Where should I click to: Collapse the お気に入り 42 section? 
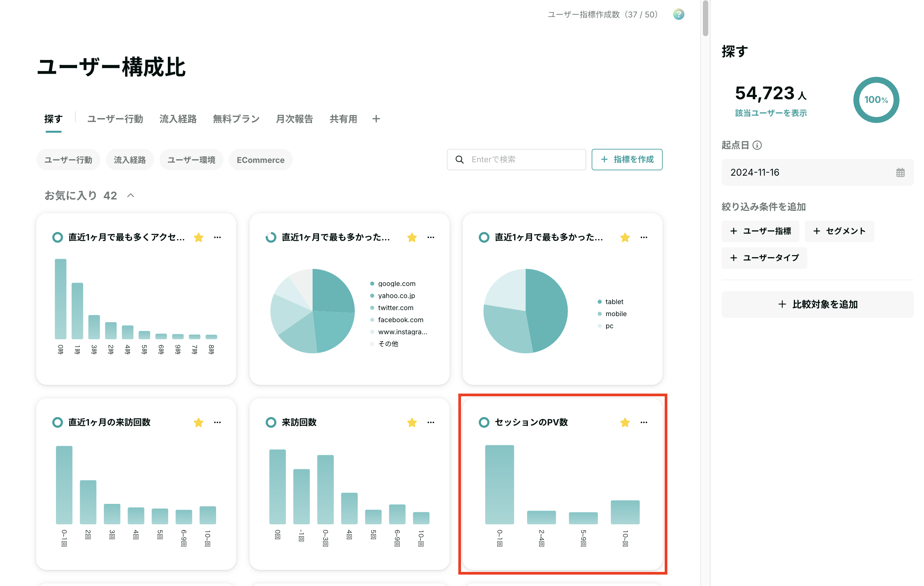(x=130, y=195)
